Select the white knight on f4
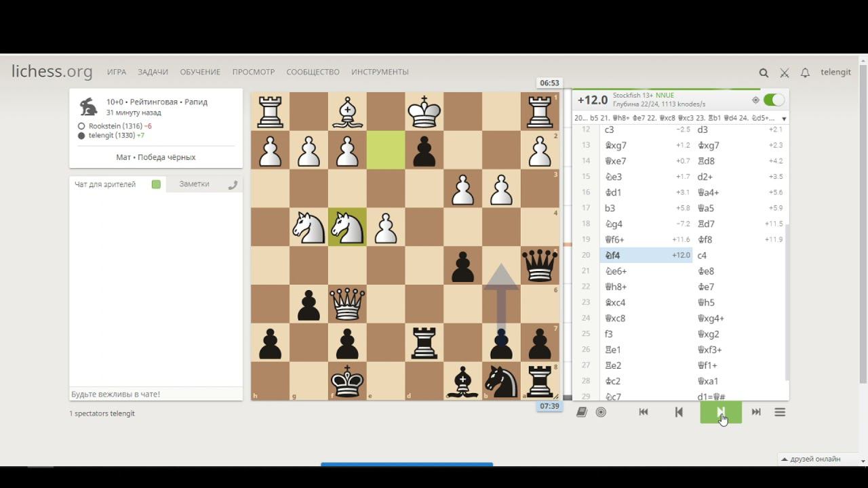 point(347,226)
